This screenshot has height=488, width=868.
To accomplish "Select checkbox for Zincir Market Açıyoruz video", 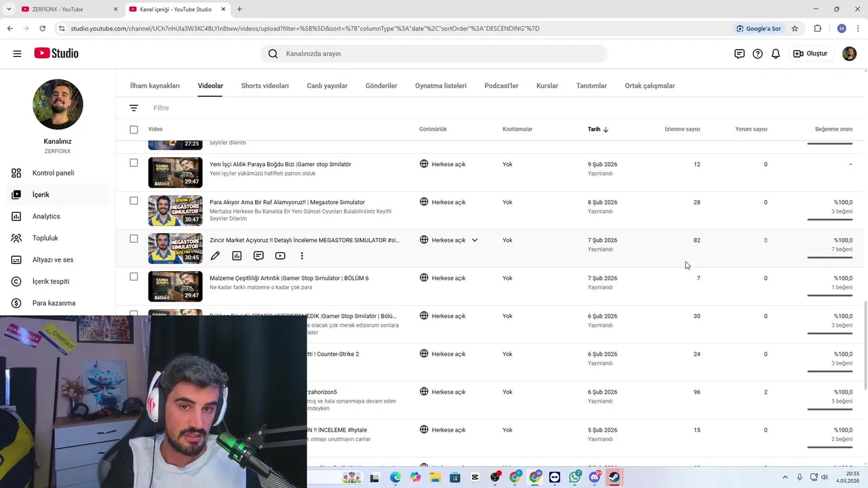I will click(134, 239).
